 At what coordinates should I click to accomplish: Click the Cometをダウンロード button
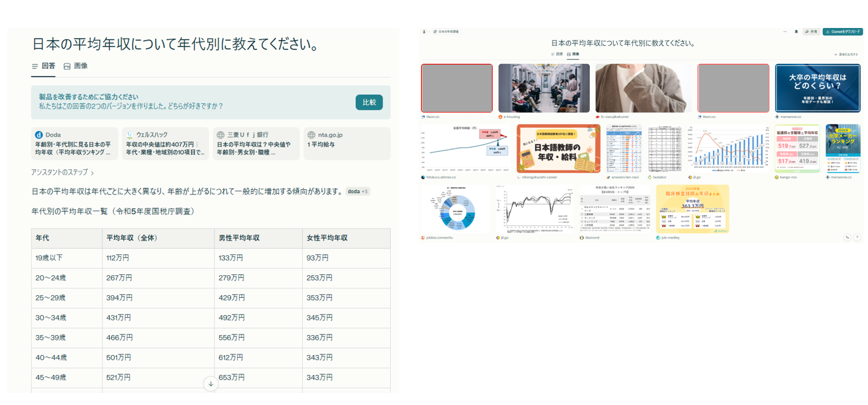[x=842, y=31]
